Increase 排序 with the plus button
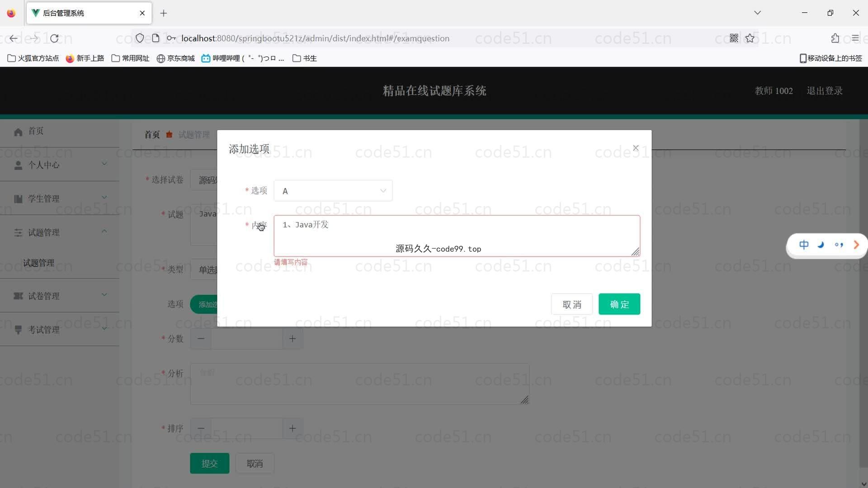Image resolution: width=868 pixels, height=488 pixels. [x=292, y=428]
